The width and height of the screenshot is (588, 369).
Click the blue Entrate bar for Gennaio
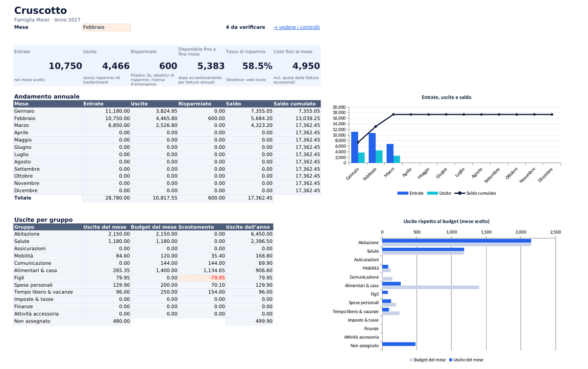(355, 147)
